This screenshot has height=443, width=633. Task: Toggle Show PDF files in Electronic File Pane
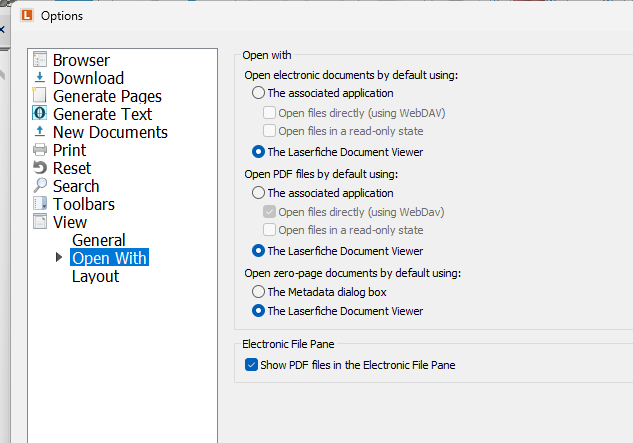(251, 365)
